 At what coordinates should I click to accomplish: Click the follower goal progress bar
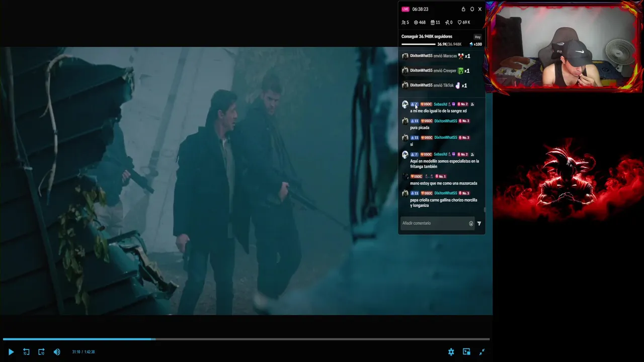(419, 44)
